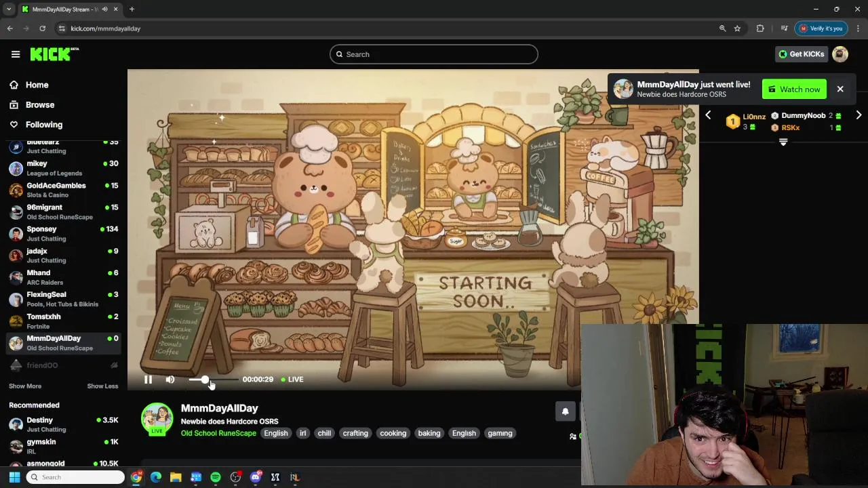868x488 pixels.
Task: Click the crafting tag
Action: tap(355, 433)
